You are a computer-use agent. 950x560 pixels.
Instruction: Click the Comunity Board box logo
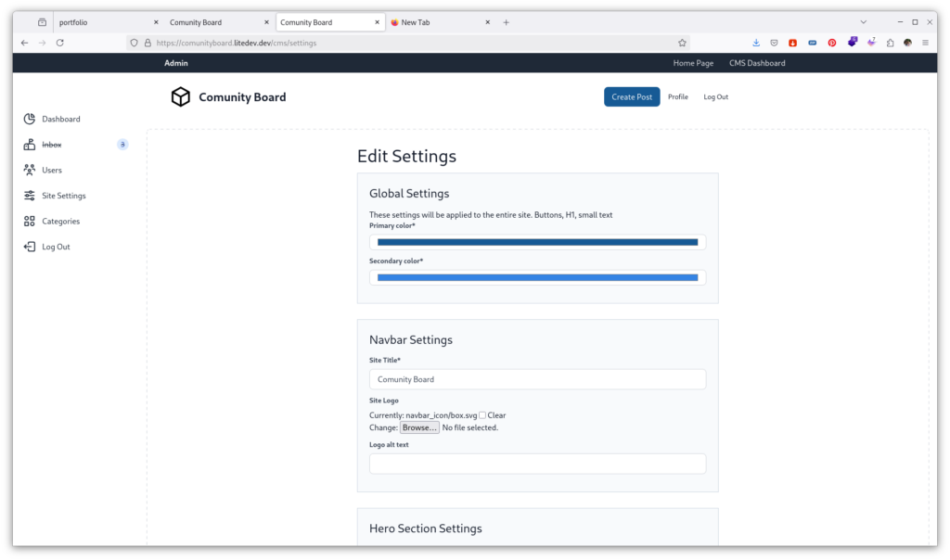(181, 97)
